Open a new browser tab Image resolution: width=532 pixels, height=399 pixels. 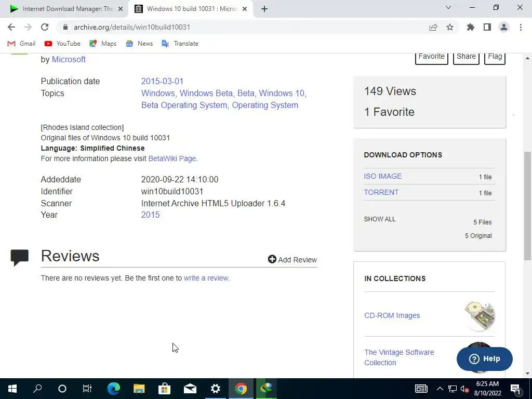[x=264, y=9]
